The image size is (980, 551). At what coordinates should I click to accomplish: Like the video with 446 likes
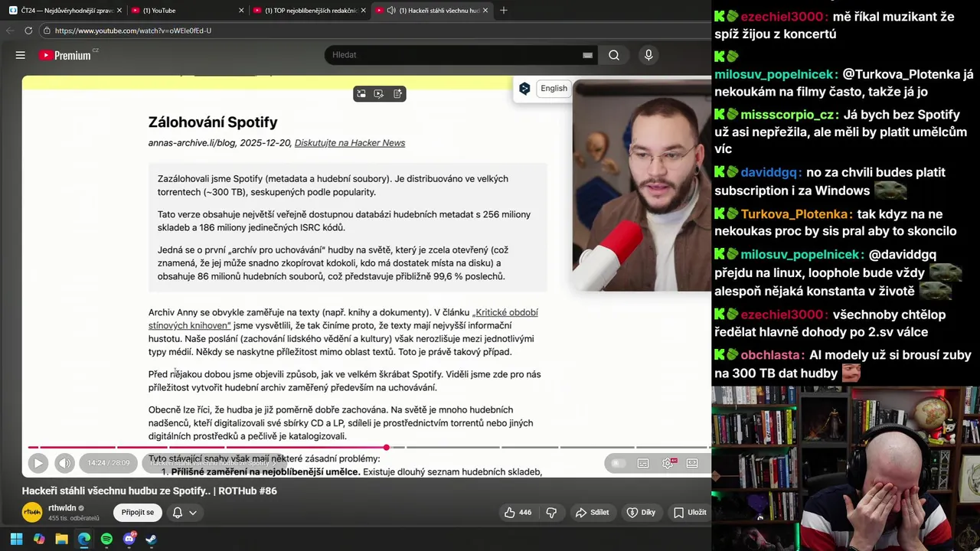pyautogui.click(x=518, y=513)
